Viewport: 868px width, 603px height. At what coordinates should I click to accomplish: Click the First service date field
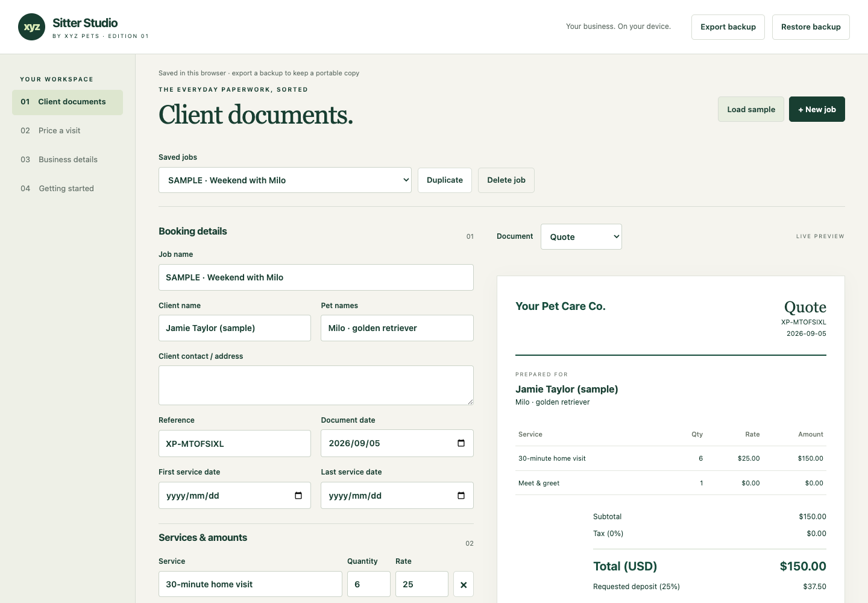click(234, 496)
